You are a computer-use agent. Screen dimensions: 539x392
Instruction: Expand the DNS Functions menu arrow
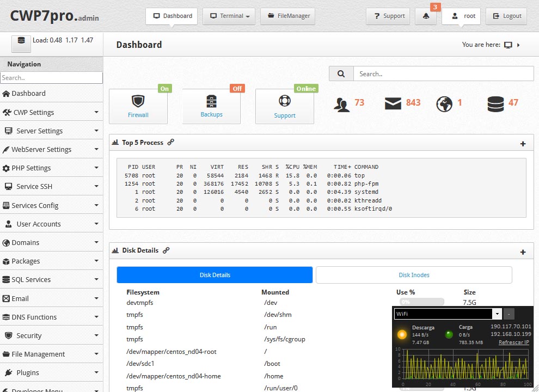(96, 317)
